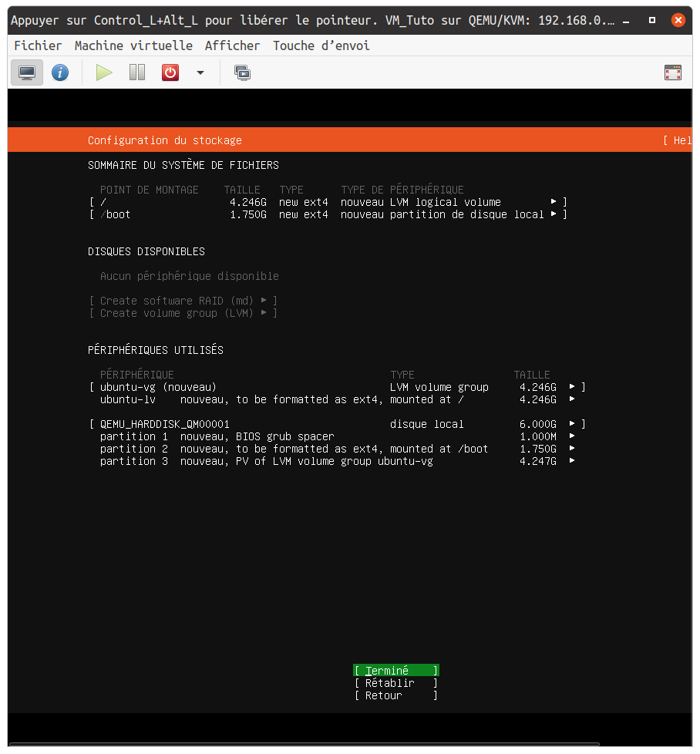Switch to fullscreen with toolbar icon
Image resolution: width=700 pixels, height=754 pixels.
[x=672, y=72]
